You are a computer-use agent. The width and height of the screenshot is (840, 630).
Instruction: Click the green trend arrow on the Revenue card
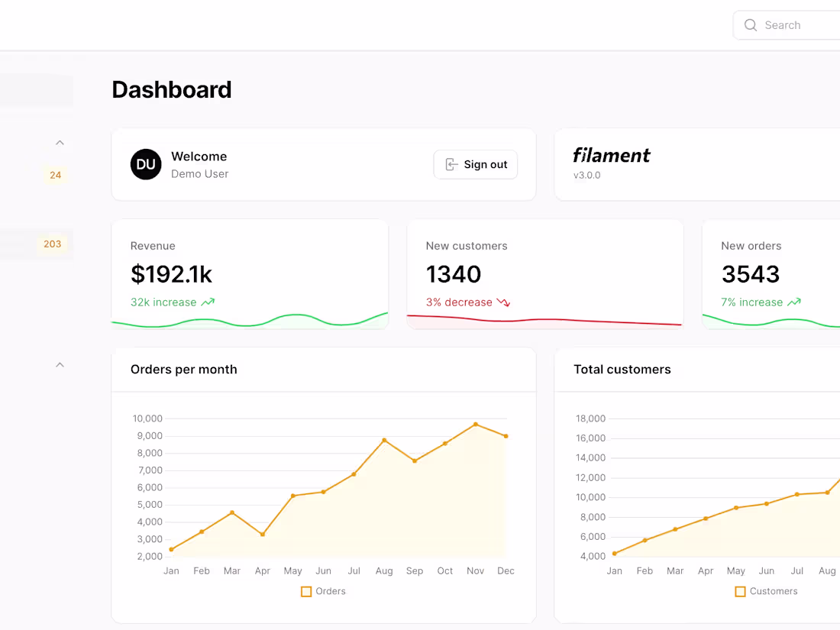coord(208,302)
